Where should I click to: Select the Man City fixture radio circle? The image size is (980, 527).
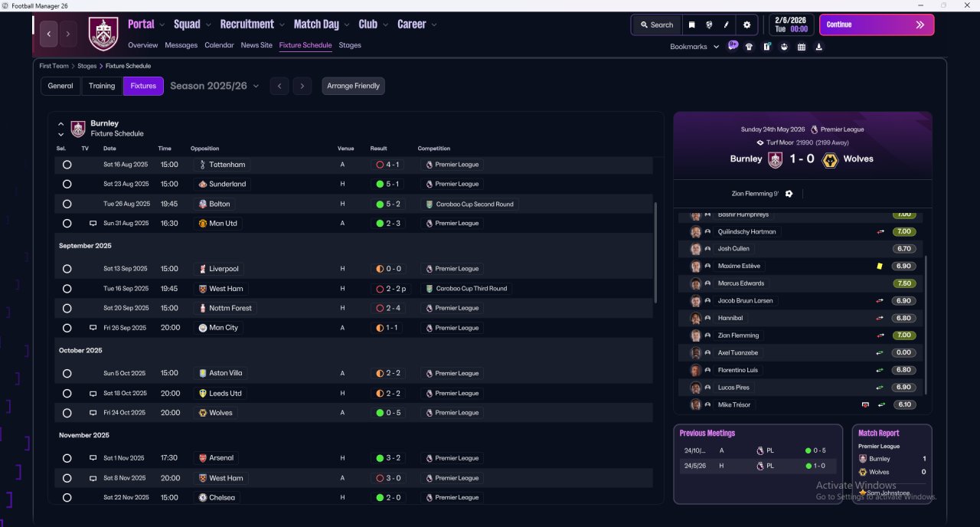[67, 328]
